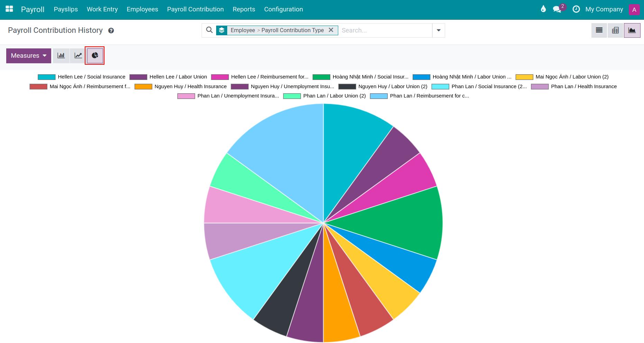The width and height of the screenshot is (644, 343).
Task: Open the group-by layers icon in search
Action: click(222, 30)
